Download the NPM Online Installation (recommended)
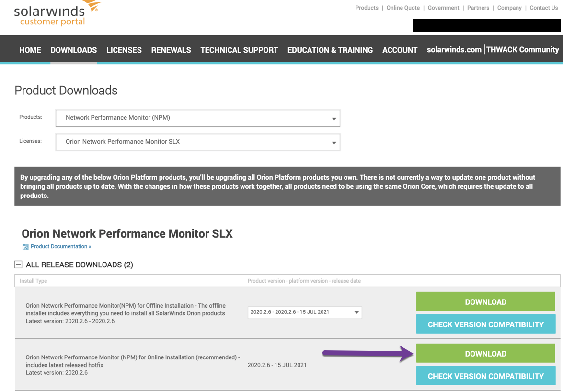This screenshot has height=392, width=563. 486,353
